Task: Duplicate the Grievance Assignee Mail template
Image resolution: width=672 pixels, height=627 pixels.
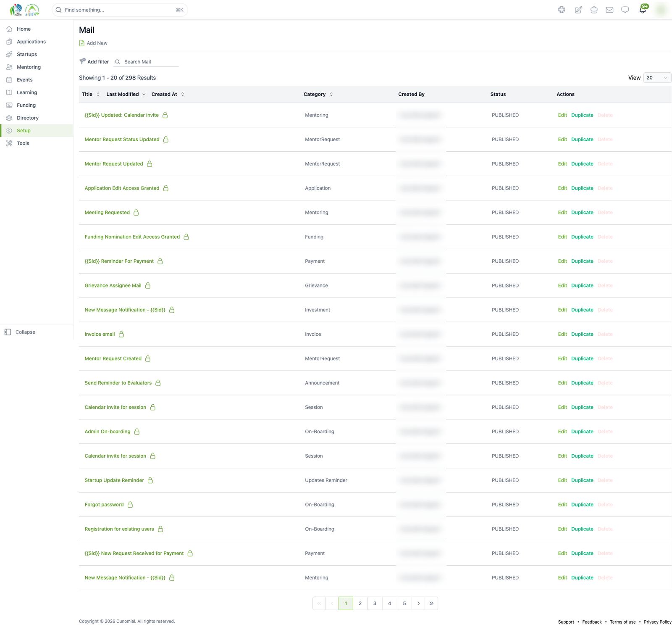Action: click(582, 285)
